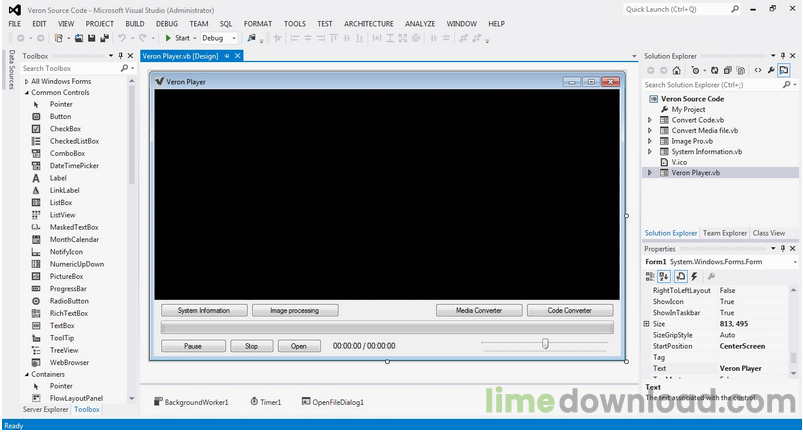Open the ARCHITECTURE menu
803x432 pixels.
(x=368, y=23)
